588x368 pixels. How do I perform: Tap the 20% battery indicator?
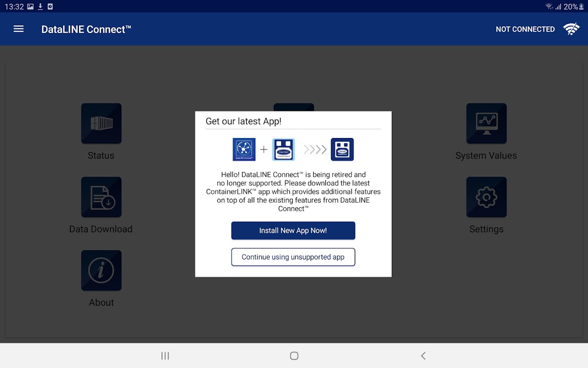pos(574,6)
